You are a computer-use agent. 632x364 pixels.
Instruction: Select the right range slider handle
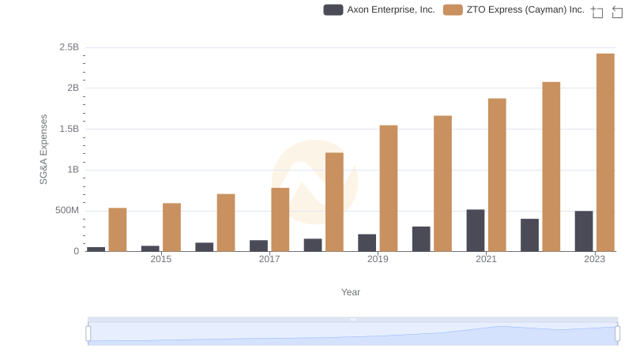(618, 334)
